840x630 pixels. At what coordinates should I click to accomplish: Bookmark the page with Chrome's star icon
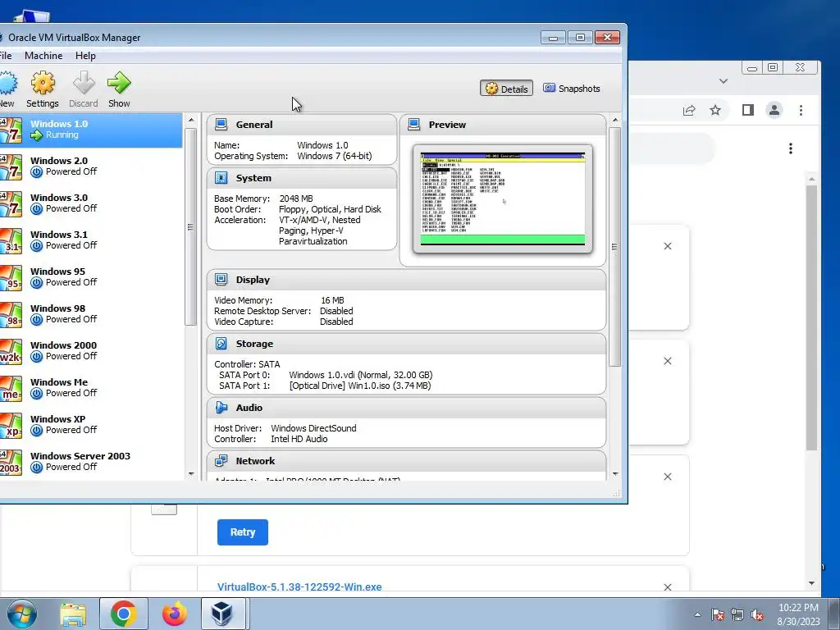click(x=715, y=111)
